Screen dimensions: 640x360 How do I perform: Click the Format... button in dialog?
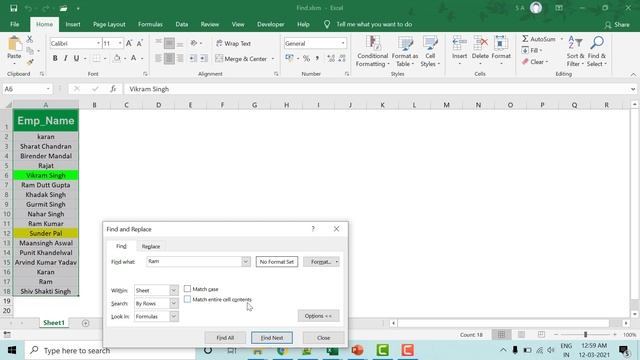pos(321,262)
